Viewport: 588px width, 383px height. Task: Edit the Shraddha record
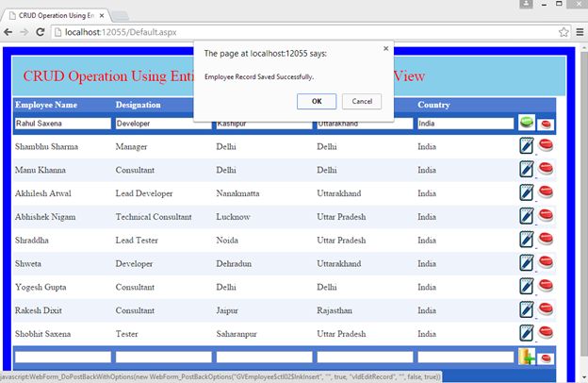[527, 240]
